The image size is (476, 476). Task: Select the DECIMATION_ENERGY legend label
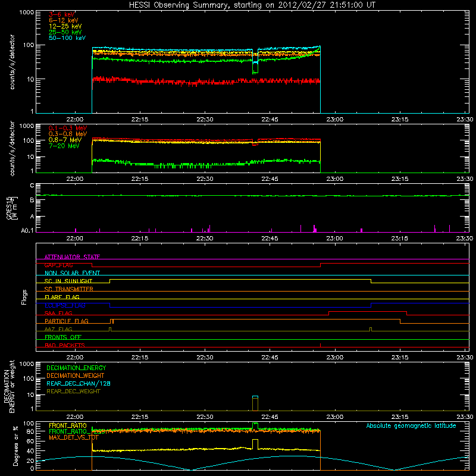coord(76,368)
